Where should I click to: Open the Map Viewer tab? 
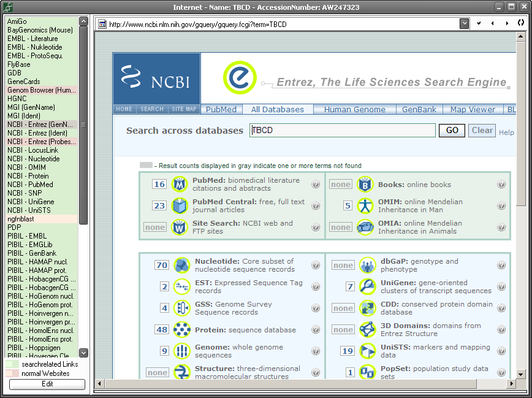click(x=473, y=109)
